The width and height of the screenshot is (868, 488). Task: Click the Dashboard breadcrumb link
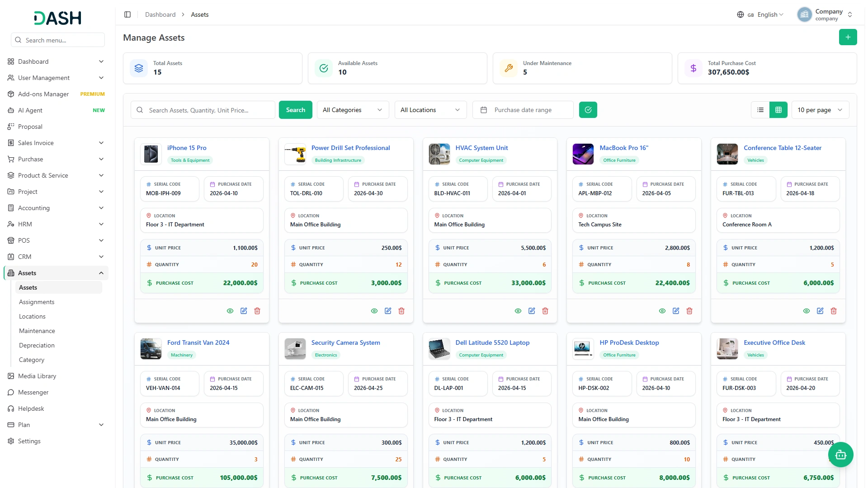click(160, 14)
